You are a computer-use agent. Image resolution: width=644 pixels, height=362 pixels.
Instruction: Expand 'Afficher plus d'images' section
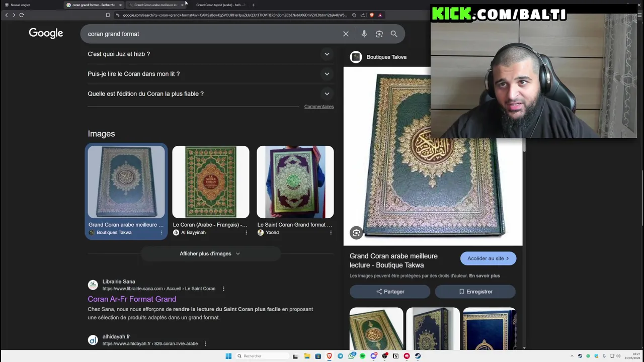point(210,254)
